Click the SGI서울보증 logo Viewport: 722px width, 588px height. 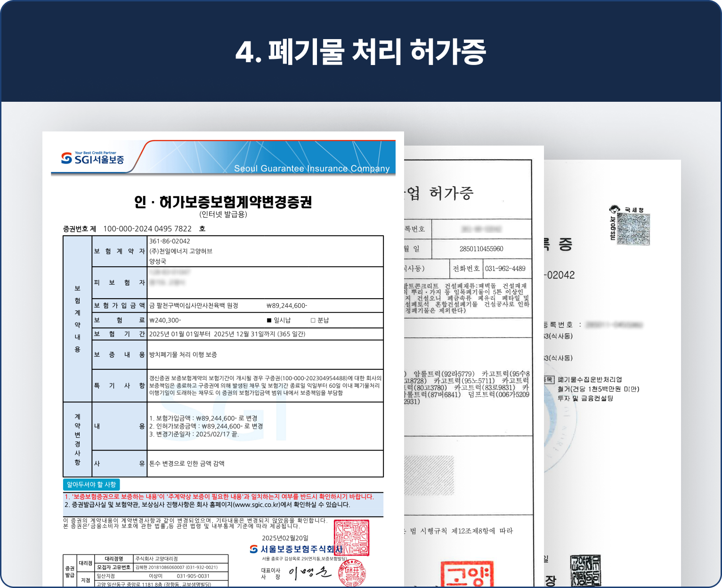pos(93,158)
